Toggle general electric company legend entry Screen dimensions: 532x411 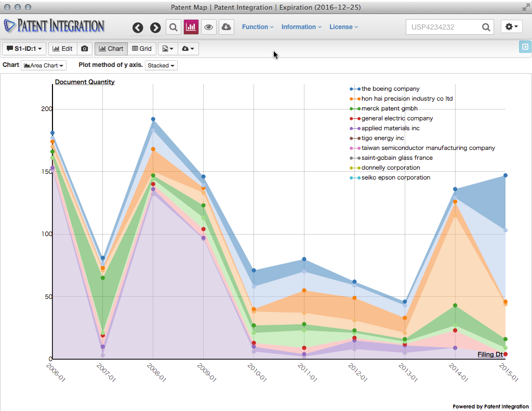click(392, 118)
